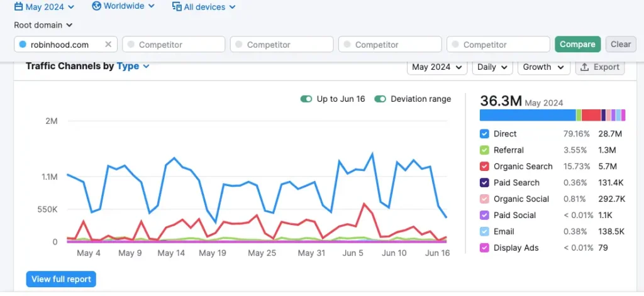Uncheck the Display Ads checkbox
644x296 pixels.
click(x=485, y=248)
